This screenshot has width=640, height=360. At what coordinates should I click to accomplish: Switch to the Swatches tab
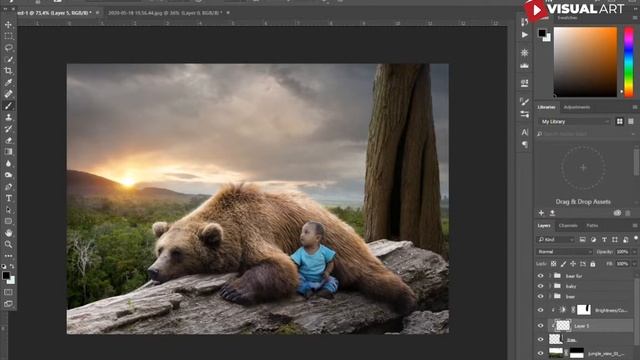click(568, 18)
